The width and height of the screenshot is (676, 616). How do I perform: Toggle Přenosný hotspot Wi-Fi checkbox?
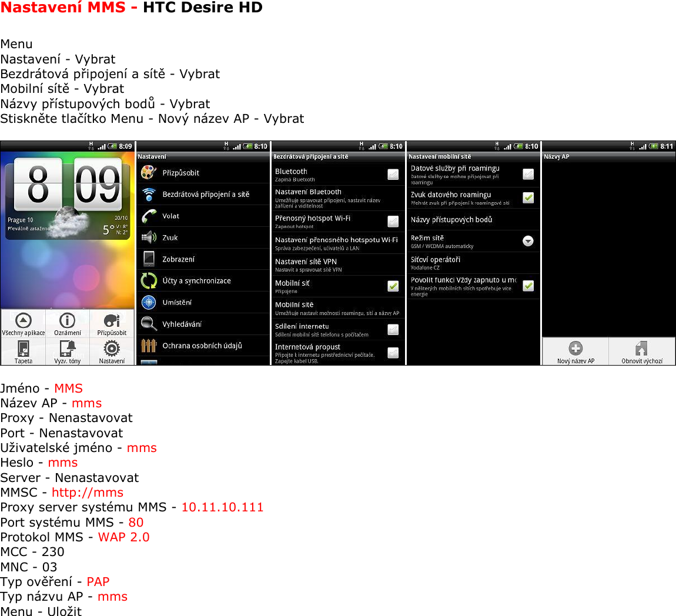tap(393, 222)
